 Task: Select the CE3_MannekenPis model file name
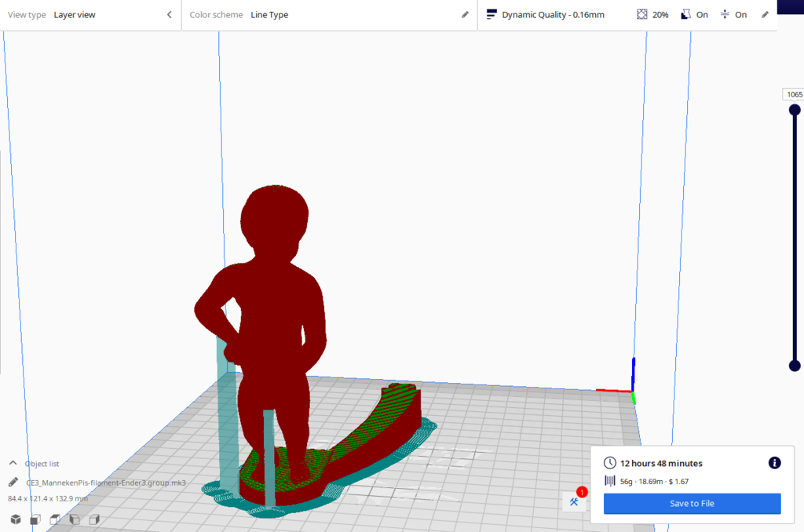106,483
